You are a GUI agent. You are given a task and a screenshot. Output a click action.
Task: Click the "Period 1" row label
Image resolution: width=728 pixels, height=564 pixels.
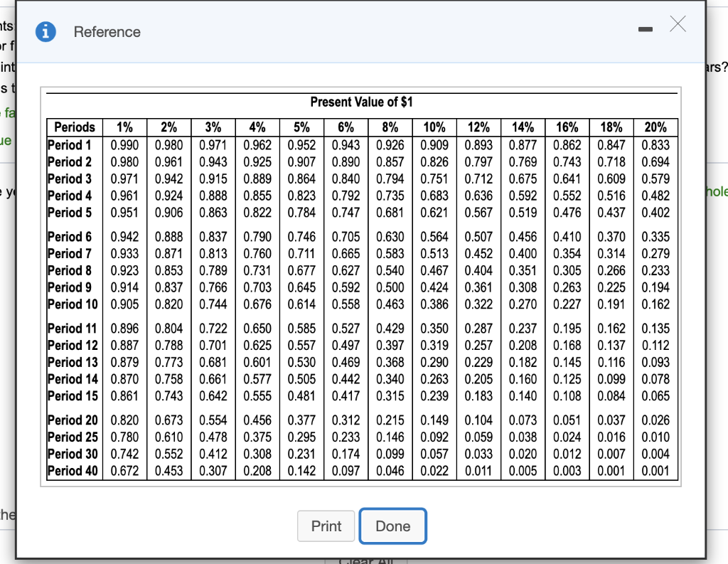click(x=70, y=145)
